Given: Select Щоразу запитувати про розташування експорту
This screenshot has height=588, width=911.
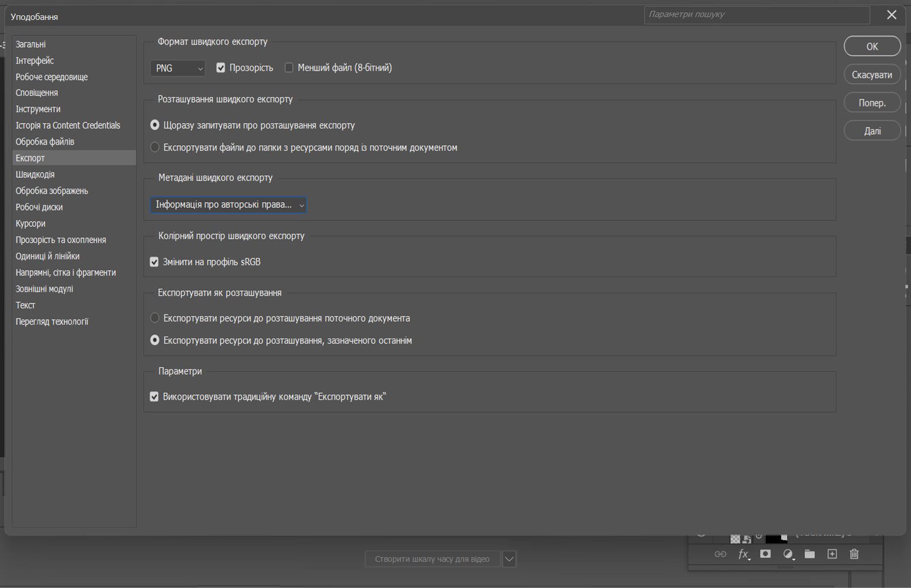Looking at the screenshot, I should pyautogui.click(x=155, y=125).
